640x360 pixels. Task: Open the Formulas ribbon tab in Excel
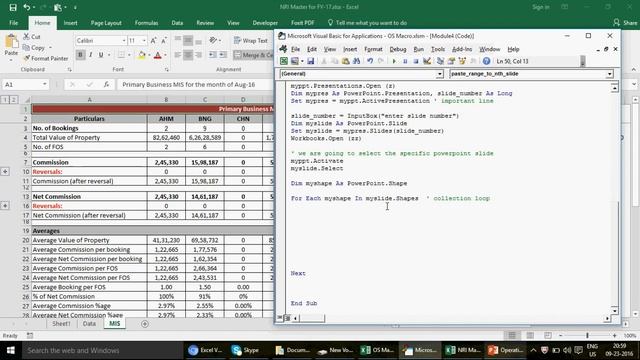coord(147,23)
